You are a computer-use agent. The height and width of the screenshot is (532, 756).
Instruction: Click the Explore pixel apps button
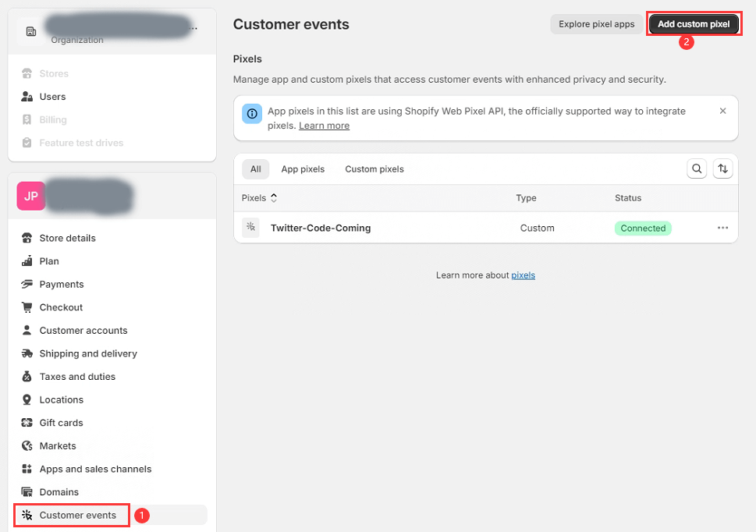click(596, 24)
